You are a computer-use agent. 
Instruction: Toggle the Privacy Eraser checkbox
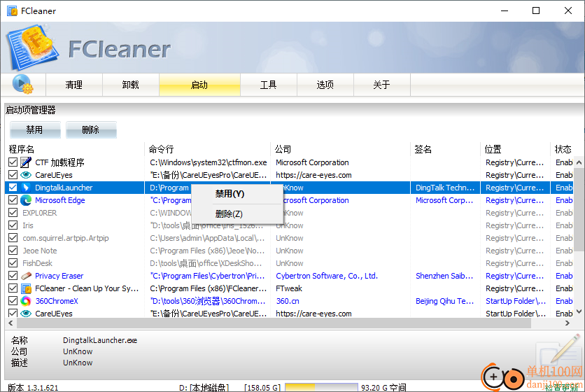13,276
